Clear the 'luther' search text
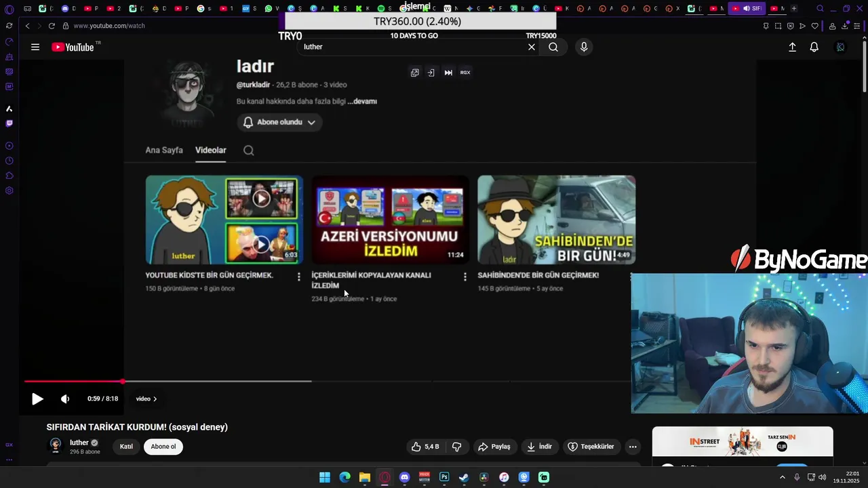868x488 pixels. tap(532, 47)
